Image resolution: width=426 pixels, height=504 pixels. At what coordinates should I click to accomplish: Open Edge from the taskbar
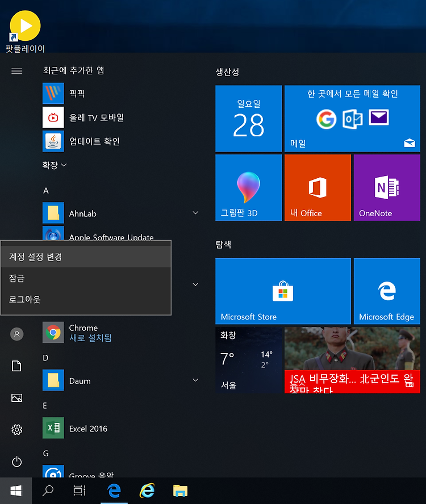(114, 490)
